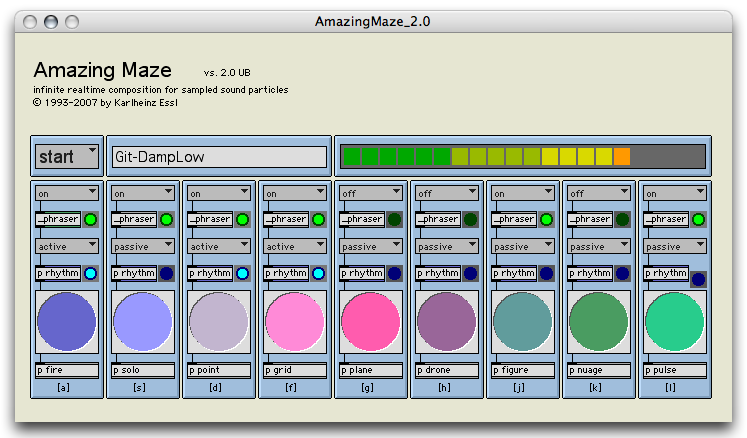
Task: Click the dark blue rhythm LED in figure channel
Action: [546, 274]
